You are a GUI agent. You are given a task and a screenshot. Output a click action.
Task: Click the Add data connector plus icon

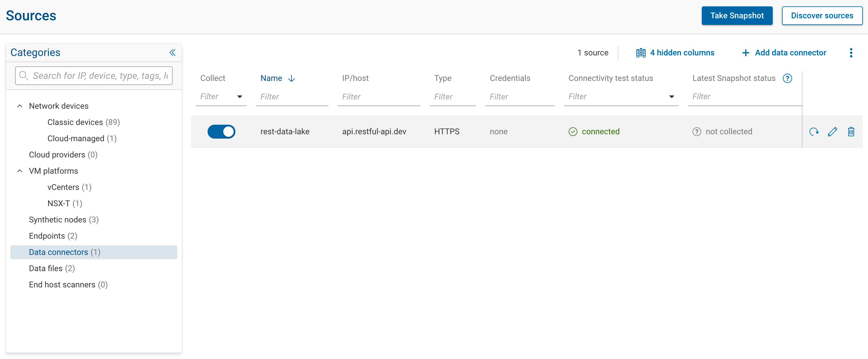[x=746, y=53]
